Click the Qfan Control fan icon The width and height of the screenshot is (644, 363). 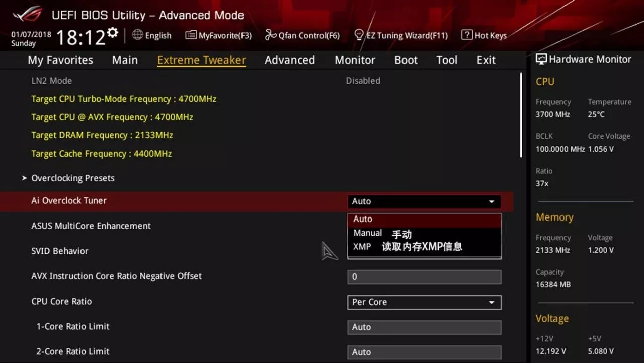271,35
